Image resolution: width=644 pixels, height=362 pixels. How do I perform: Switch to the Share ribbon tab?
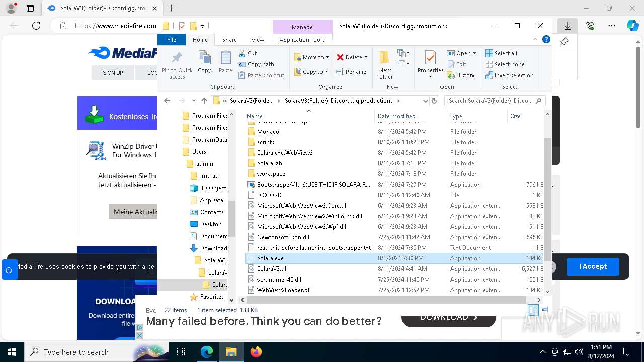click(x=229, y=40)
